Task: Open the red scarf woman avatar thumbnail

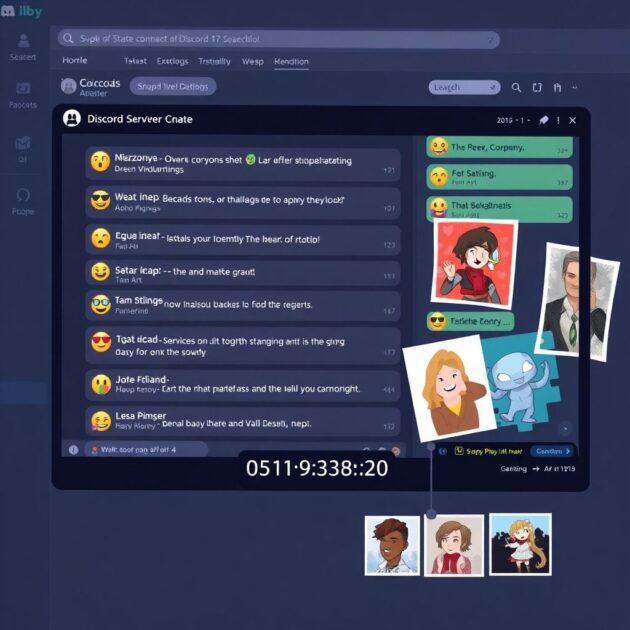Action: (x=454, y=546)
